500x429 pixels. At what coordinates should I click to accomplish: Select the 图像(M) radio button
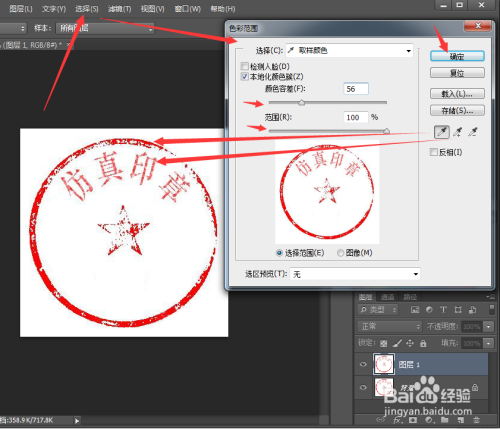click(340, 253)
